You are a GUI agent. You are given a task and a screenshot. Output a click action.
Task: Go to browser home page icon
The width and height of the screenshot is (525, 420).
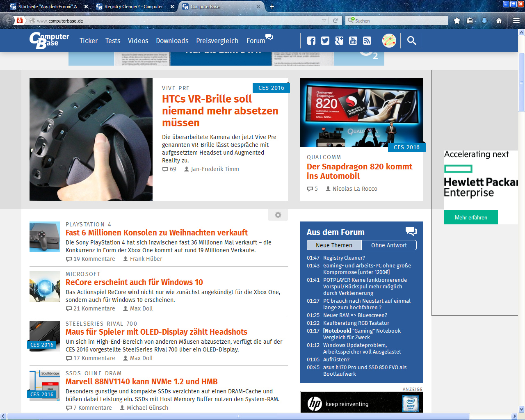(x=499, y=21)
